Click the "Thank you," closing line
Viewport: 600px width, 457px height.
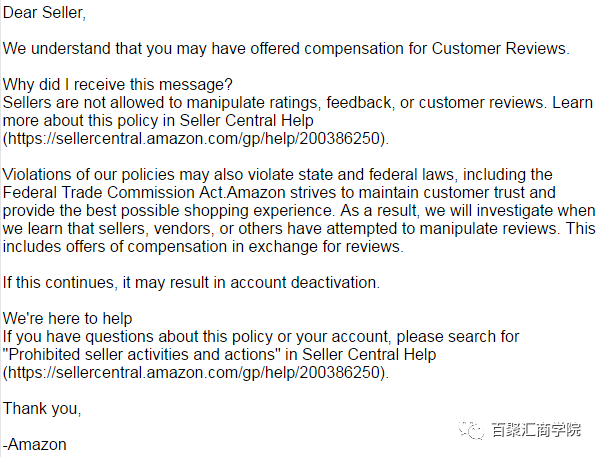point(42,408)
